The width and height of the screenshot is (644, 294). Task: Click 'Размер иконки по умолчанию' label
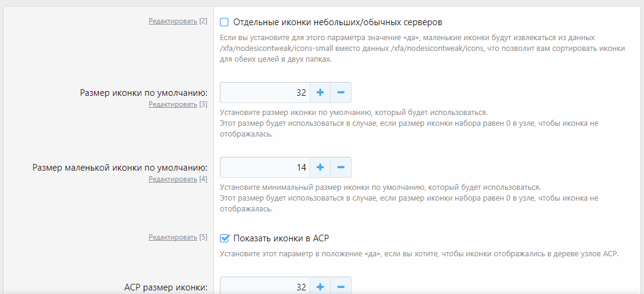pos(144,93)
